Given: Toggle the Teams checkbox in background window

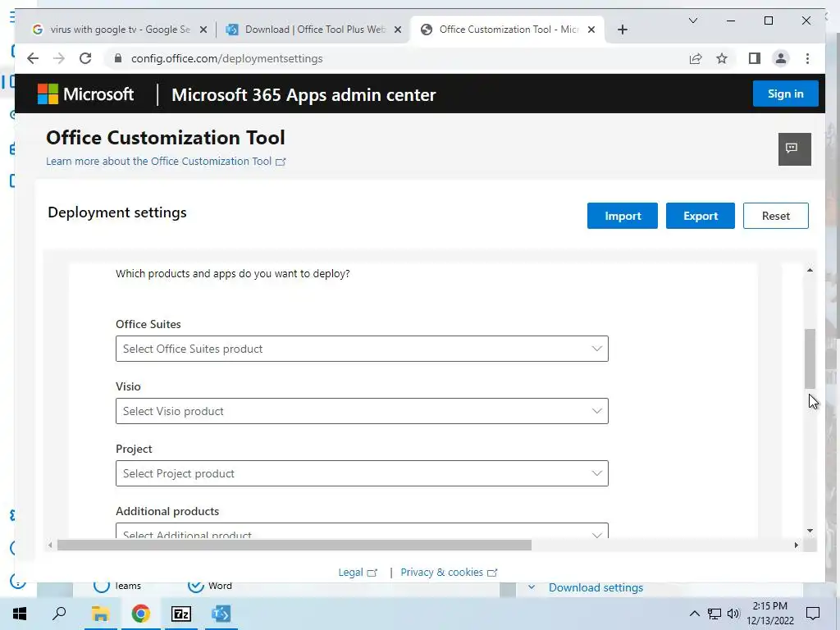Looking at the screenshot, I should pos(101,586).
